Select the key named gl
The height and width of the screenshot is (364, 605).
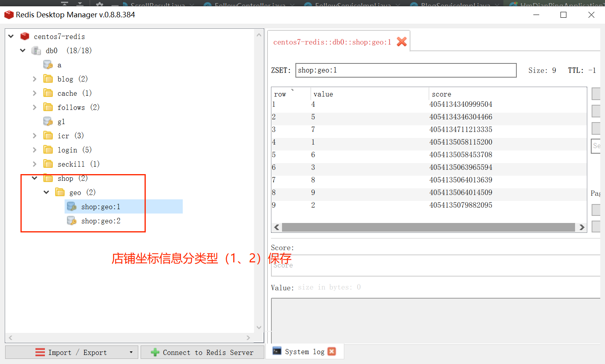61,121
